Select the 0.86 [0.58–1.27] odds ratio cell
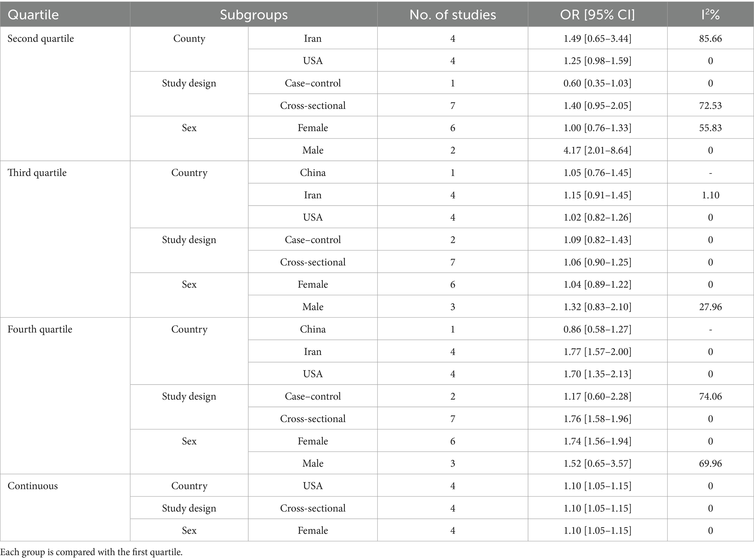This screenshot has height=560, width=754. (x=597, y=330)
